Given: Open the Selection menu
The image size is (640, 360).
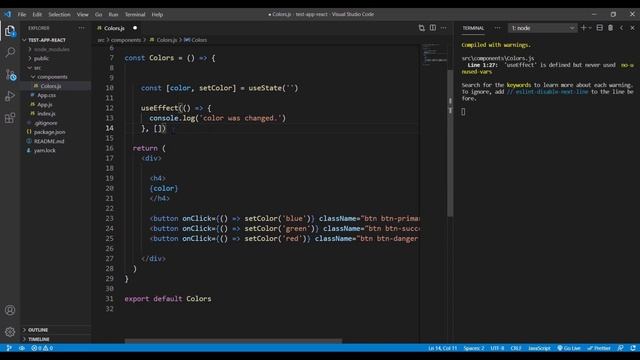Looking at the screenshot, I should click(x=59, y=14).
